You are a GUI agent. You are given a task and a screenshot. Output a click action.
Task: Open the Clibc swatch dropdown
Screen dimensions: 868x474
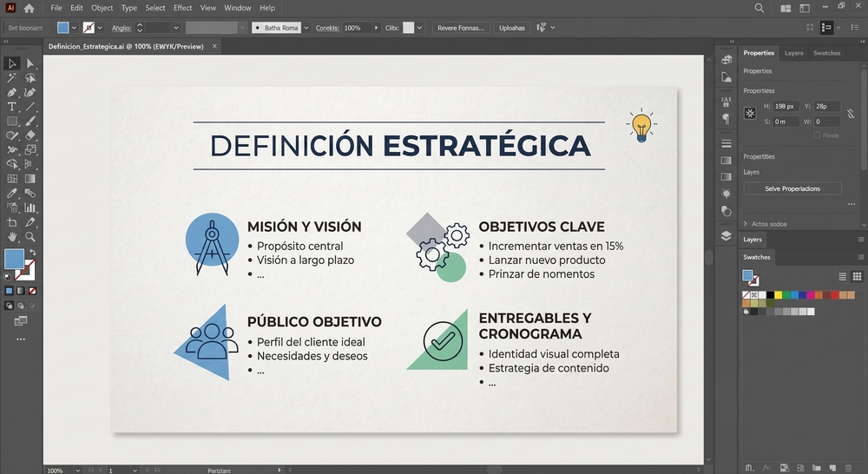[x=419, y=28]
